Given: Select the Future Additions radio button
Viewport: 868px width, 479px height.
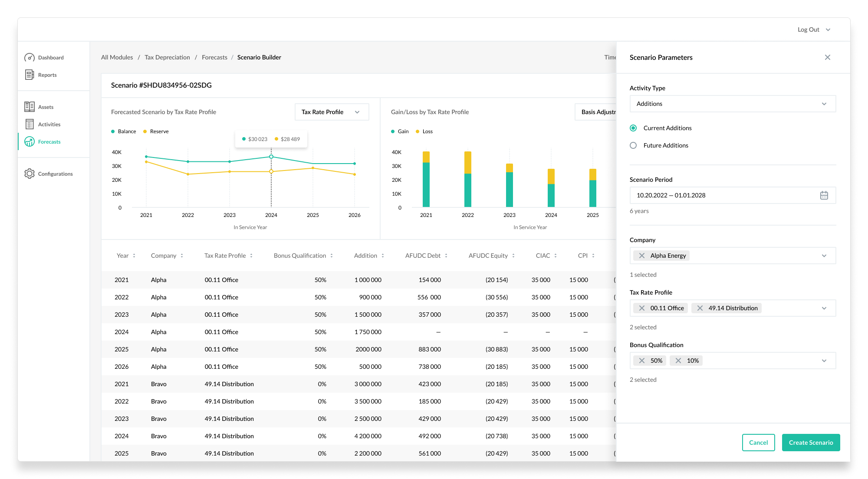Looking at the screenshot, I should point(633,145).
